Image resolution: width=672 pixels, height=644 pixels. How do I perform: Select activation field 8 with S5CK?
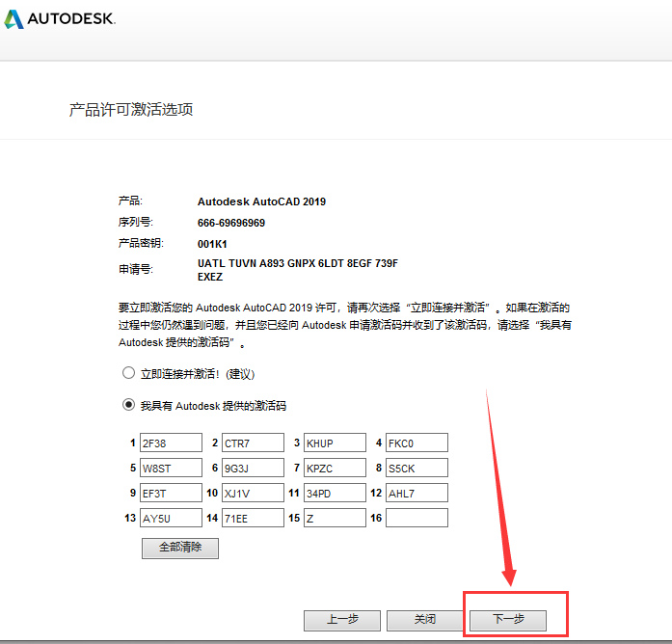[x=417, y=468]
